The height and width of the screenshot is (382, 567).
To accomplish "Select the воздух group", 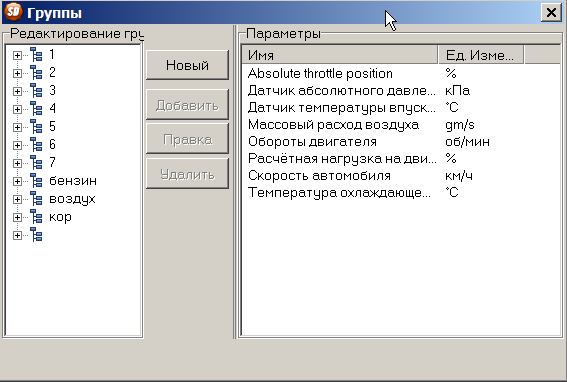I will (72, 199).
